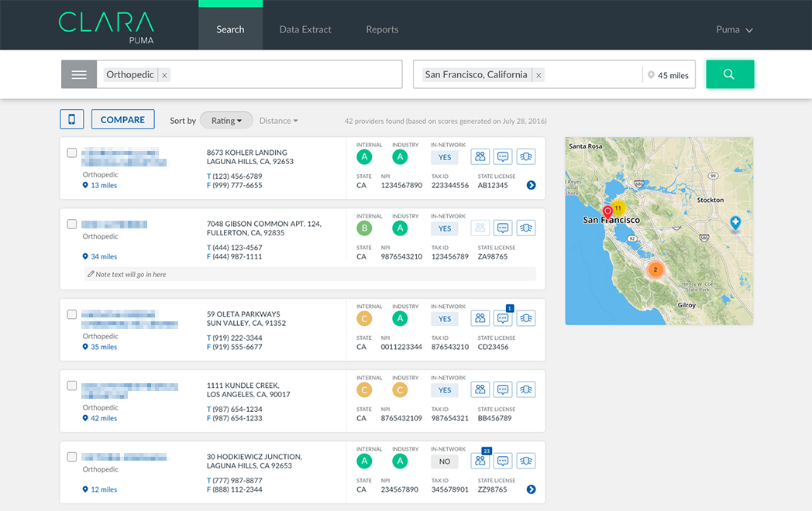The width and height of the screenshot is (812, 511).
Task: Click state license CD23456
Action: tap(493, 347)
